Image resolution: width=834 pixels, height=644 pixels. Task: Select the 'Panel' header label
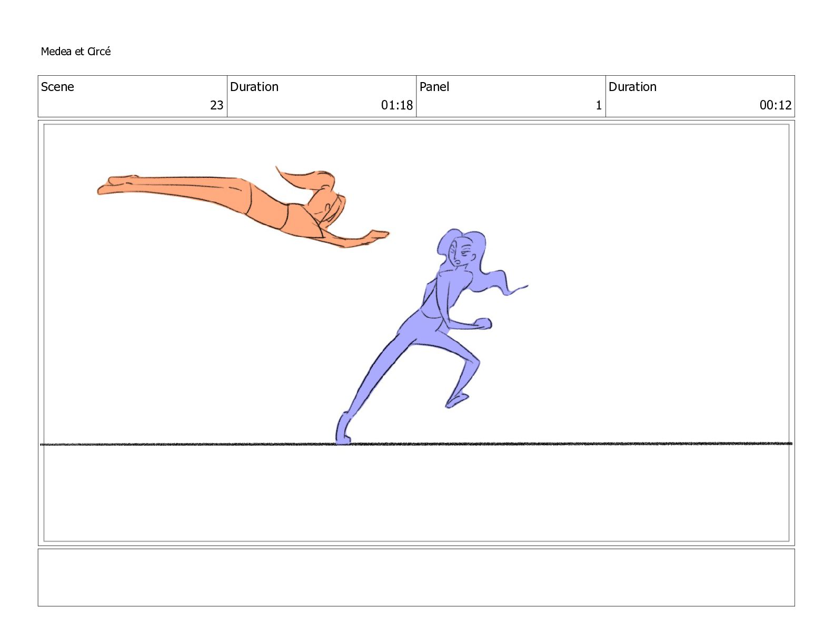[434, 87]
